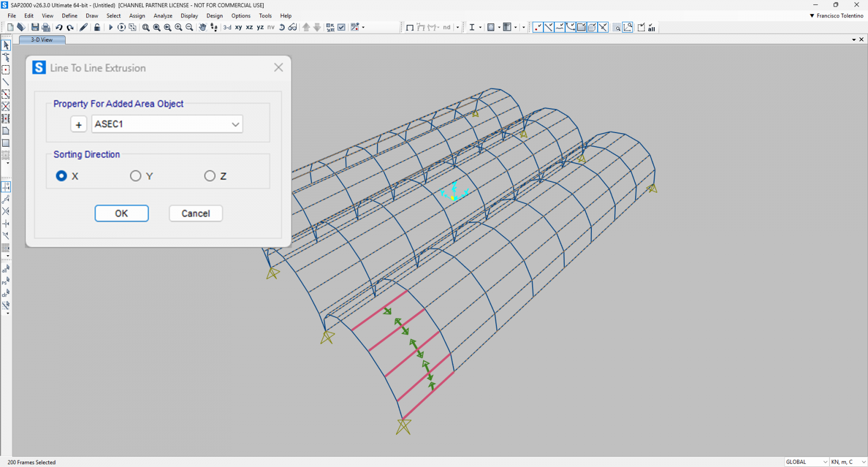Select the Pan hand tool

[x=202, y=27]
